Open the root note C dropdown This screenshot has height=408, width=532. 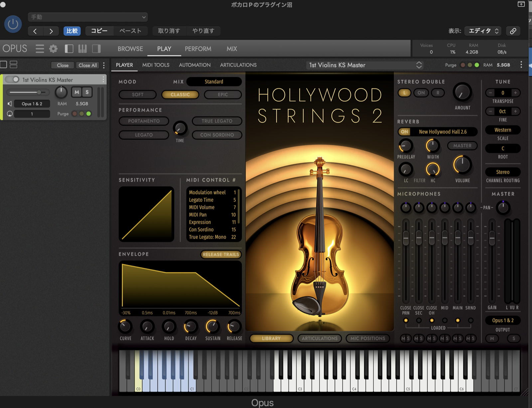coord(503,148)
